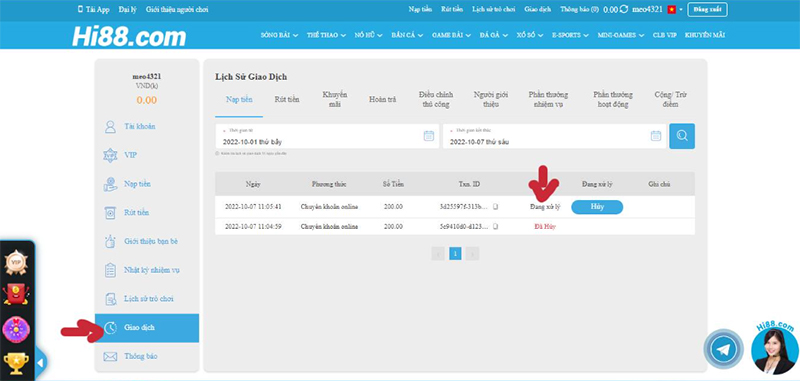Expand the MINI-GAMES menu
This screenshot has width=800, height=381.
point(621,35)
